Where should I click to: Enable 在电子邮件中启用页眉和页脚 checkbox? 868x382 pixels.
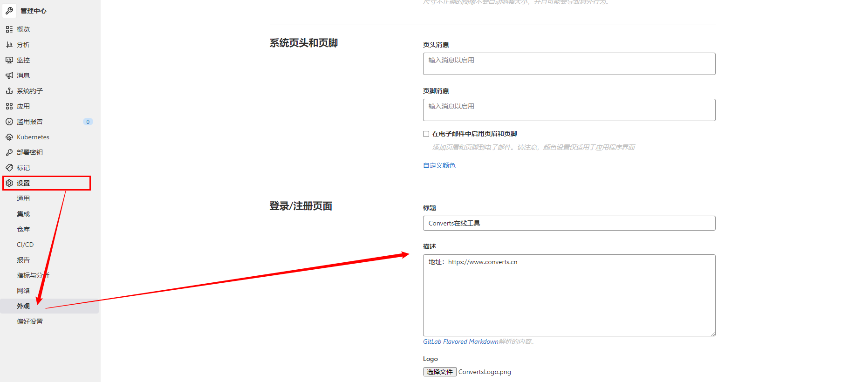click(426, 134)
